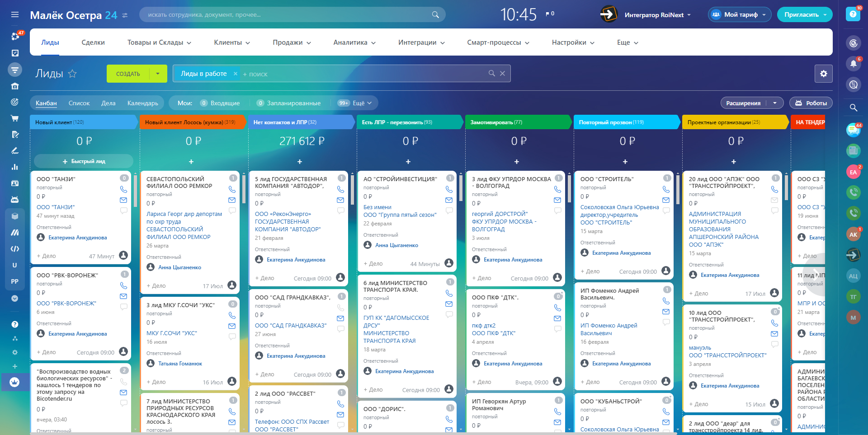Open the notifications bell in right sidebar
Image resolution: width=868 pixels, height=435 pixels.
(x=853, y=64)
